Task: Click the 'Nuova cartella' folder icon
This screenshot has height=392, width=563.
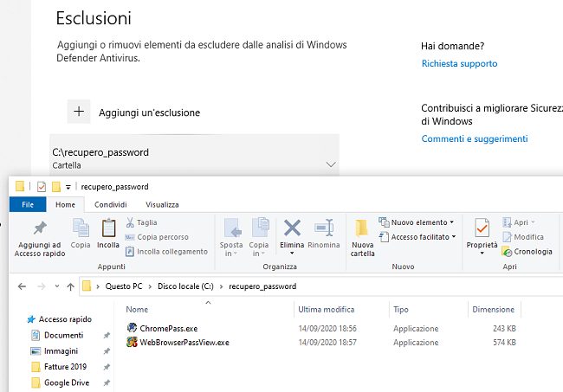Action: tap(361, 228)
